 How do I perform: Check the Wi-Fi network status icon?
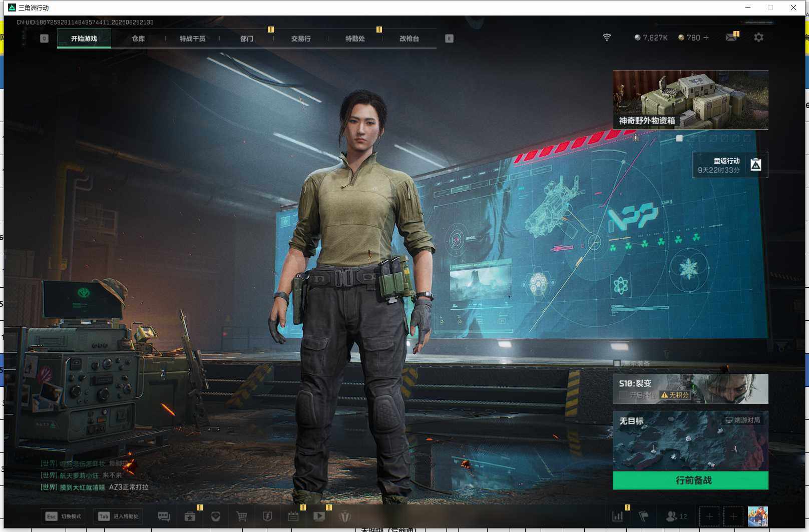pos(607,38)
